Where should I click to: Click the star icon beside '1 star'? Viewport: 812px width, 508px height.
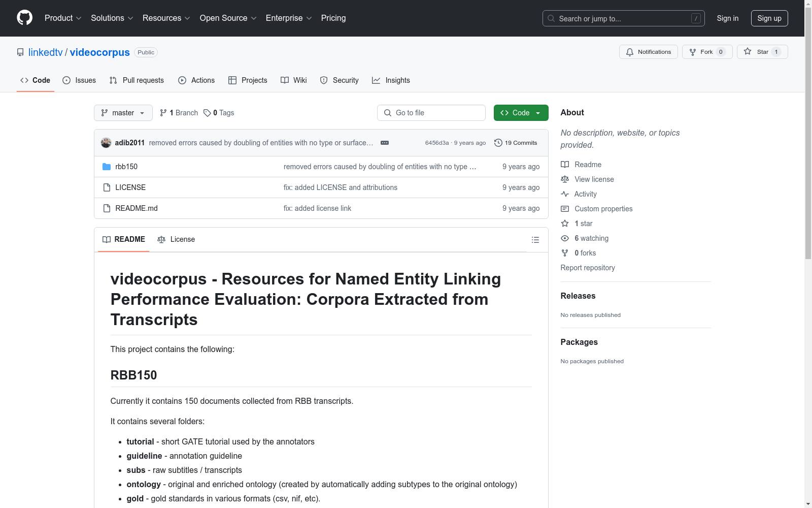coord(565,224)
